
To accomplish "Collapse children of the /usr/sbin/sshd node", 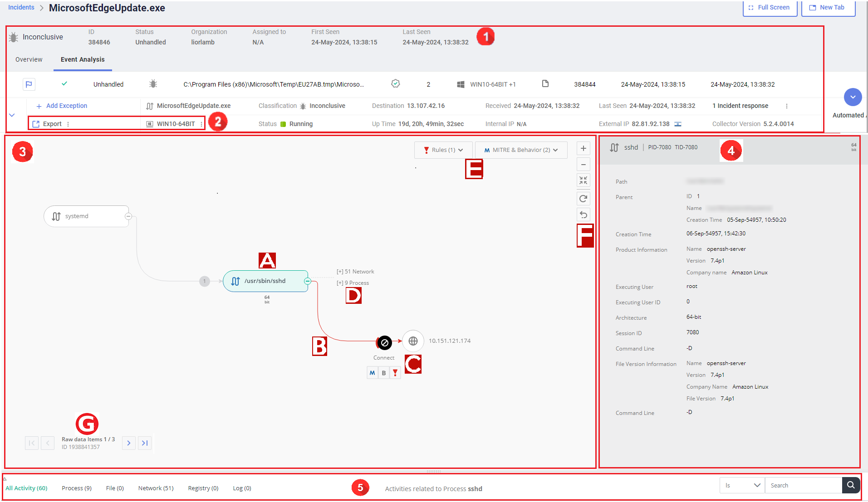I will [308, 281].
